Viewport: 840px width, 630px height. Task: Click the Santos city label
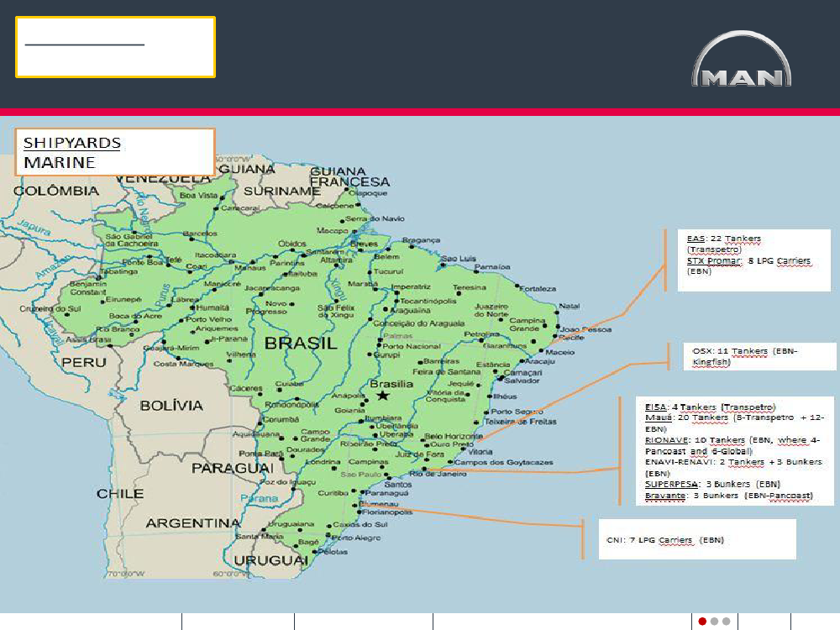point(397,484)
